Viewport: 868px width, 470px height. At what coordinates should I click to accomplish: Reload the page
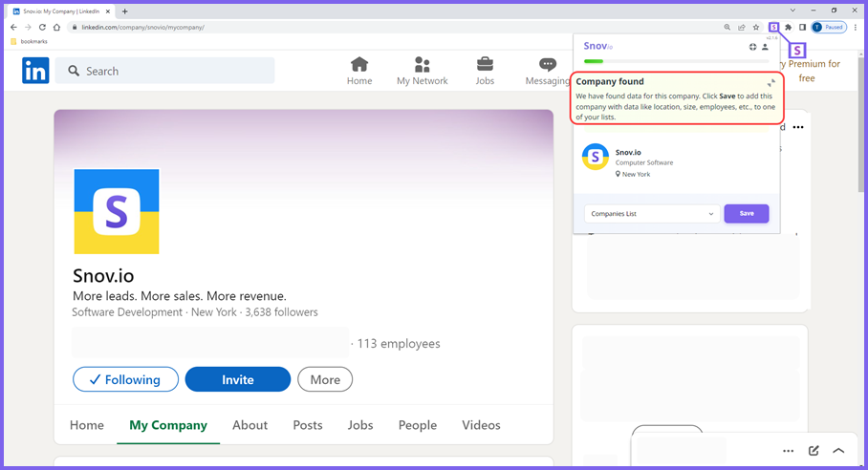(x=42, y=27)
